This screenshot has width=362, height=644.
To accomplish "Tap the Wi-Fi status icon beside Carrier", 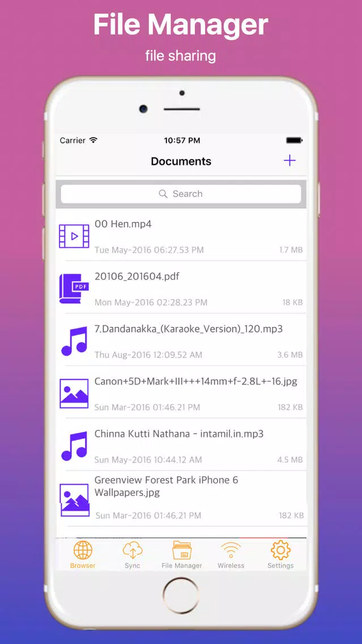I will pyautogui.click(x=93, y=140).
